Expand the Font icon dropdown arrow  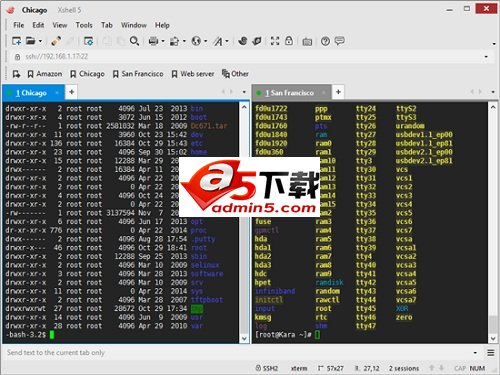(227, 41)
